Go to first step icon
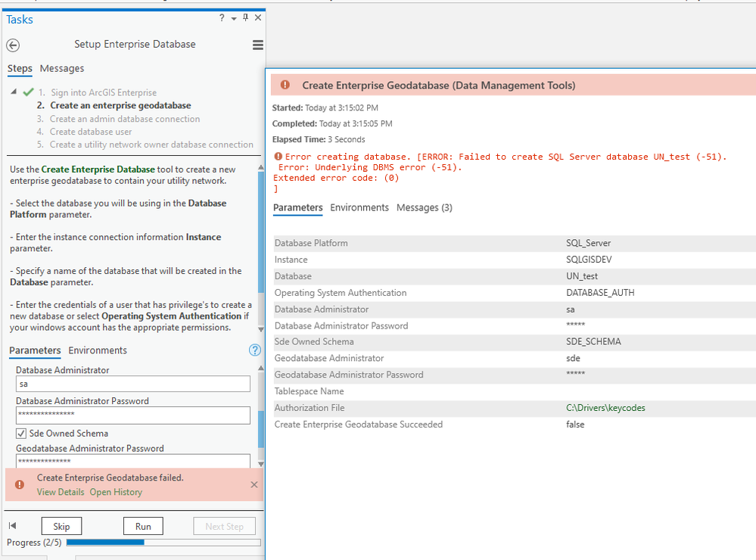The image size is (756, 560). [x=13, y=526]
